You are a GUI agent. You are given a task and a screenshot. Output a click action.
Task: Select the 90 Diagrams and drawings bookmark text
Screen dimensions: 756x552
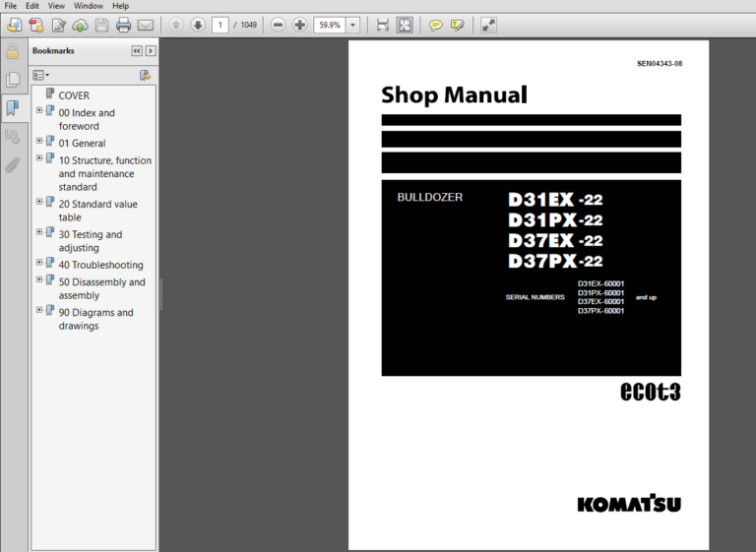95,319
